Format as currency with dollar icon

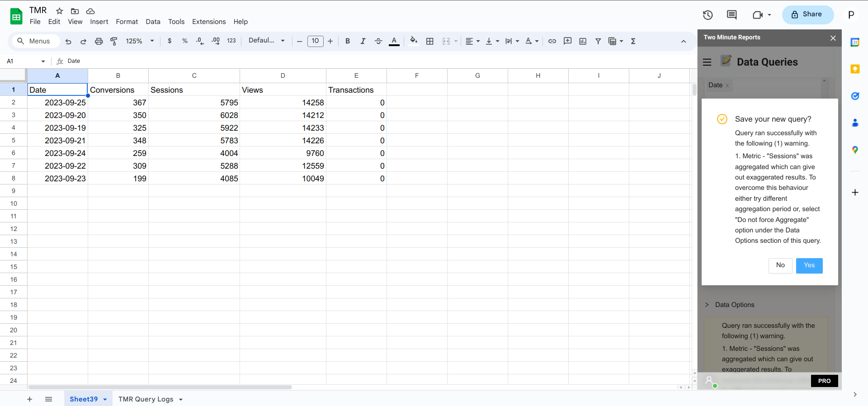point(170,41)
